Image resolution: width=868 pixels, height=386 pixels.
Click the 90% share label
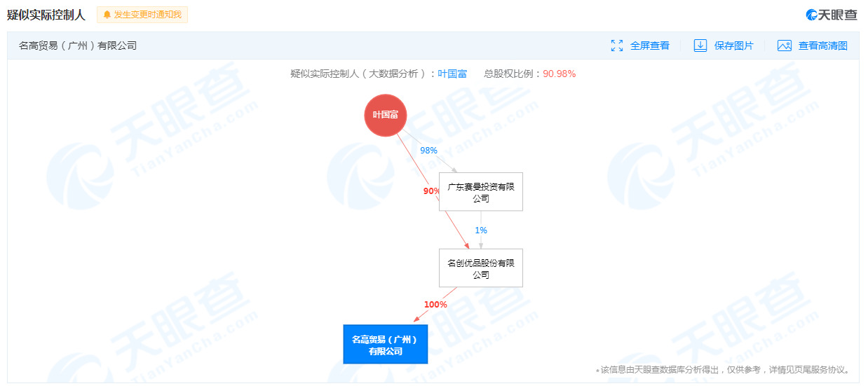pyautogui.click(x=432, y=191)
